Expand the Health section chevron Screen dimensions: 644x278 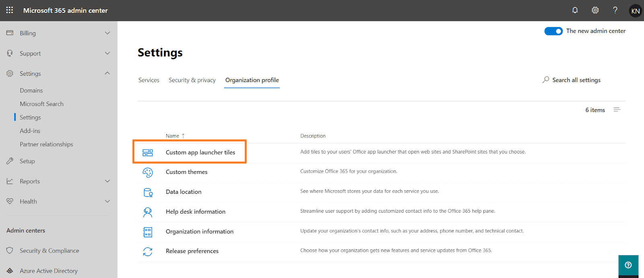coord(107,201)
